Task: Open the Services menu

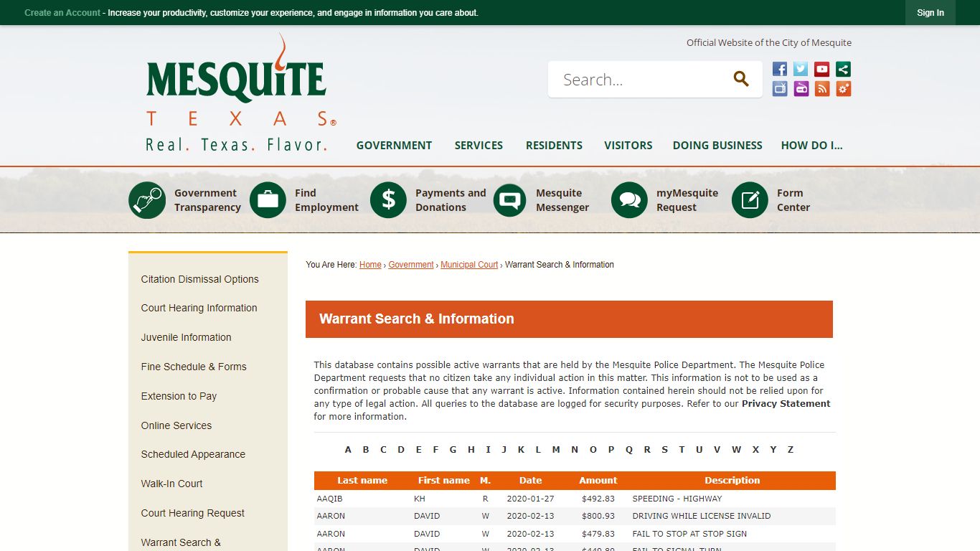Action: pos(479,145)
